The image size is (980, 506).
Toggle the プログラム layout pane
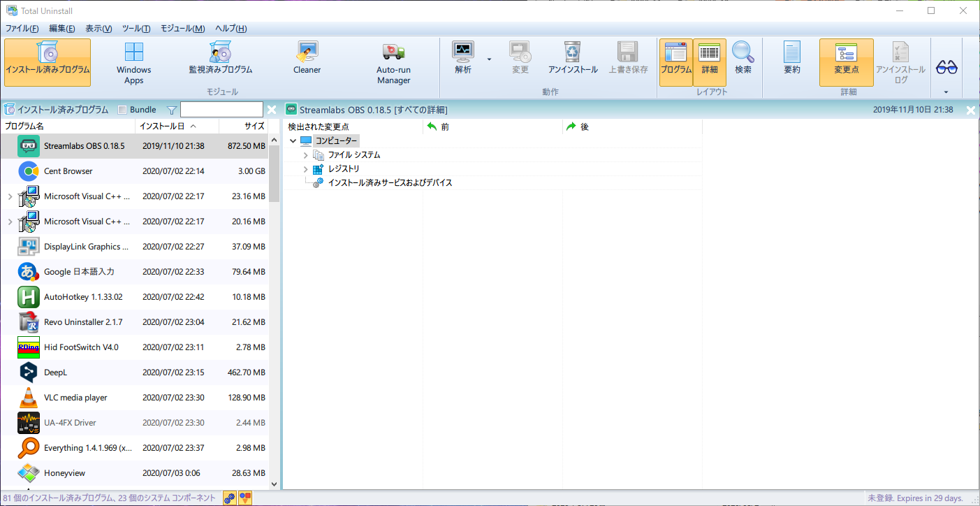[676, 62]
